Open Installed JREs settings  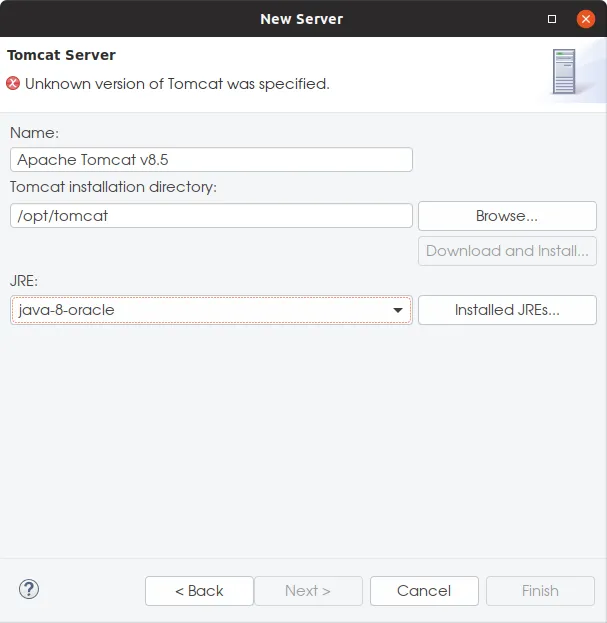[x=507, y=310]
